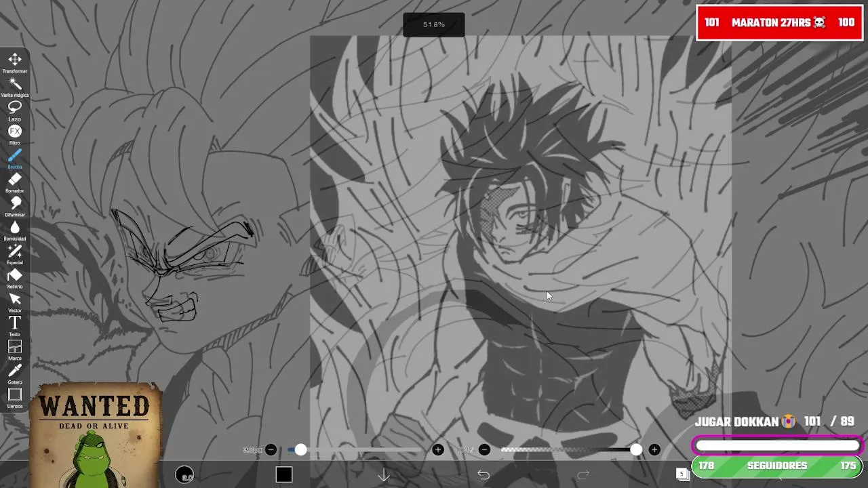Open the black color swatch
This screenshot has width=868, height=488.
(x=284, y=475)
